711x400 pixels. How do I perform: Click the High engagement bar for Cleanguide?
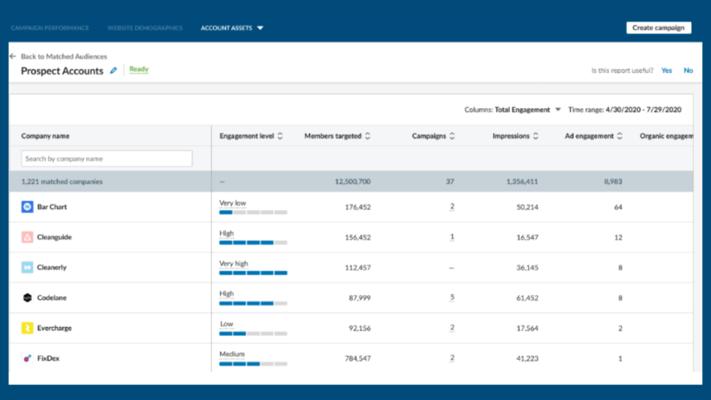[x=252, y=242]
